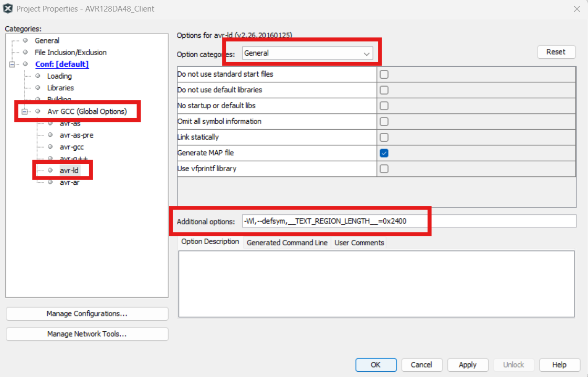Image resolution: width=588 pixels, height=377 pixels.
Task: Select the Loading category item
Action: click(x=59, y=76)
